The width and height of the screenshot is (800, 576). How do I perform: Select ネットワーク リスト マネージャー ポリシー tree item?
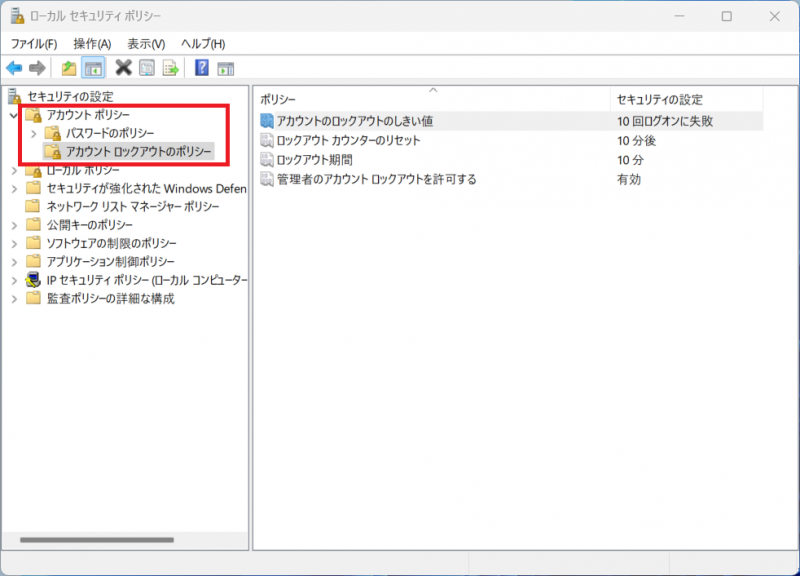click(x=133, y=206)
